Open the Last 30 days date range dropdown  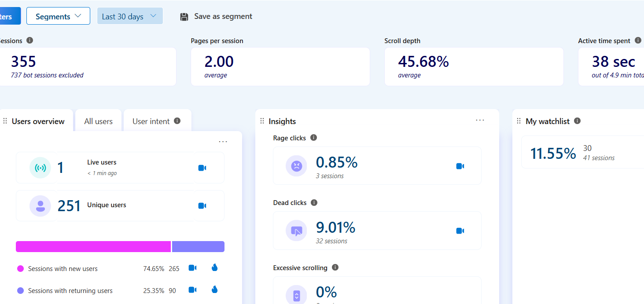pos(129,16)
